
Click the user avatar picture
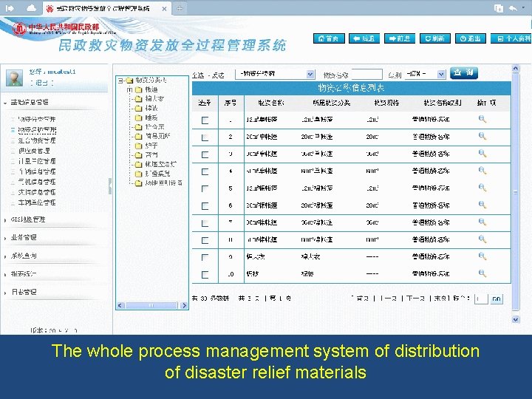(x=15, y=78)
